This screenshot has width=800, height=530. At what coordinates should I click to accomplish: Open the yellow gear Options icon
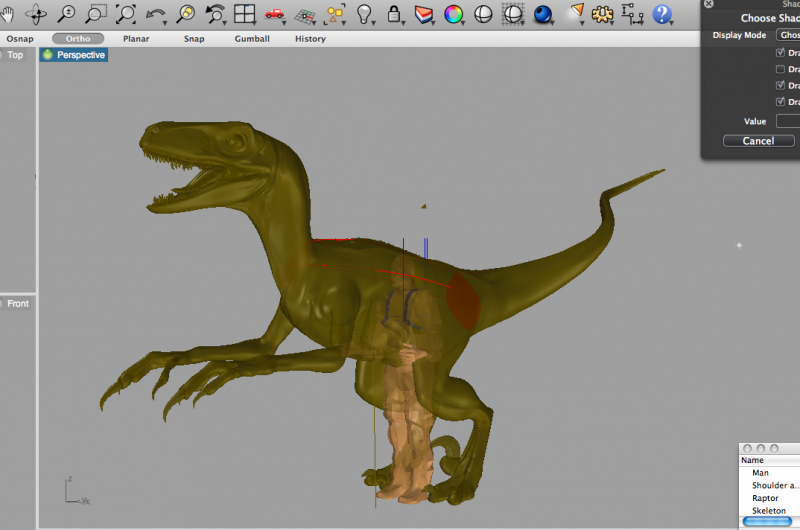(x=602, y=14)
